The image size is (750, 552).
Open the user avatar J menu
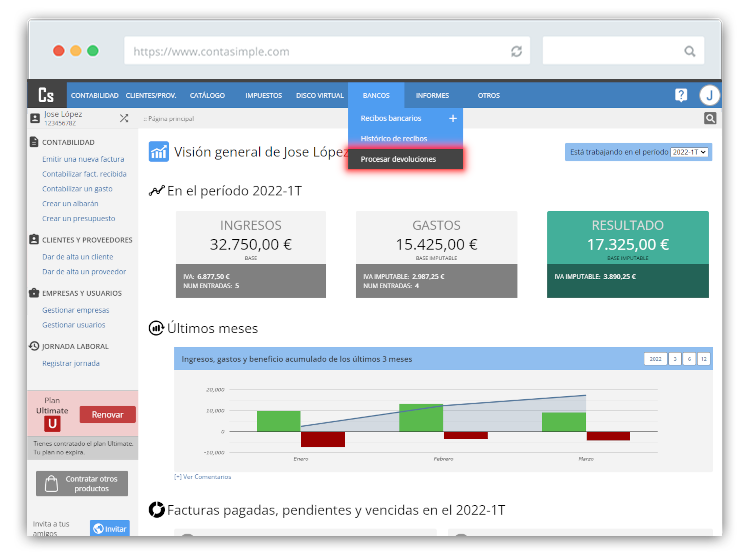coord(709,95)
